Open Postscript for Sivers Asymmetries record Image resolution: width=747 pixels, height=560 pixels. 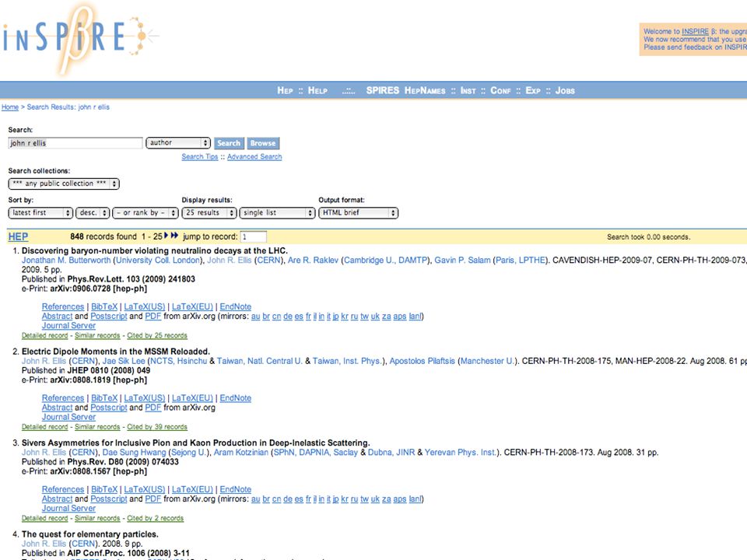(109, 499)
